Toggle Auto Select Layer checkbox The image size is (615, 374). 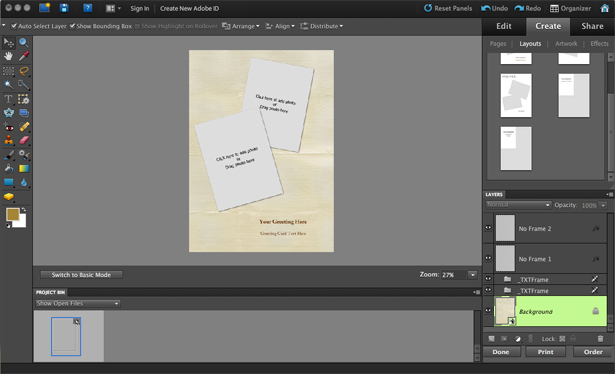pos(14,26)
